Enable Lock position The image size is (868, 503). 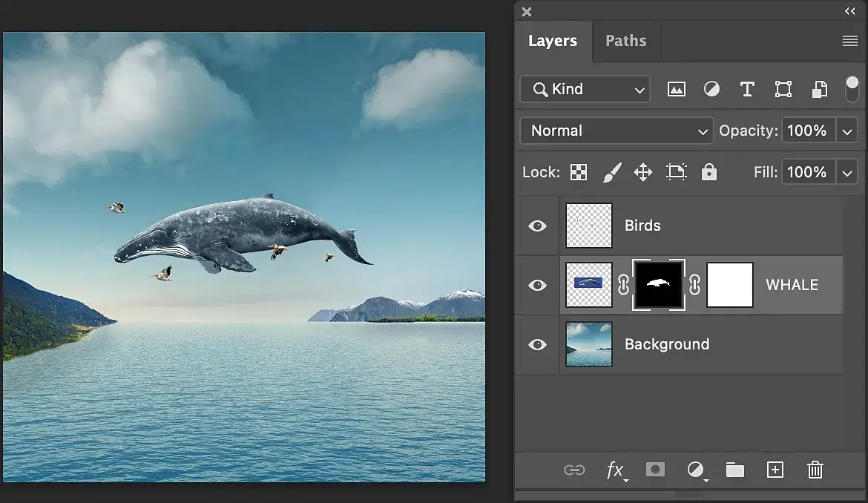click(642, 171)
